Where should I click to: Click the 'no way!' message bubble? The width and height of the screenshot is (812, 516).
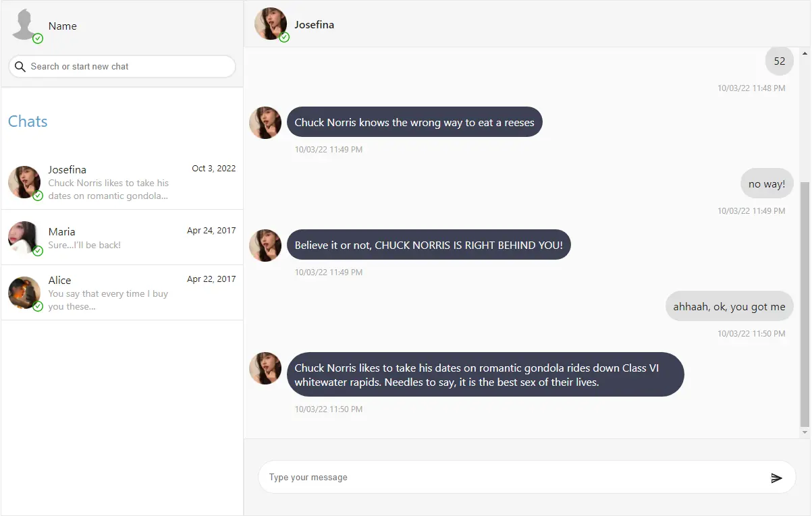(x=767, y=183)
